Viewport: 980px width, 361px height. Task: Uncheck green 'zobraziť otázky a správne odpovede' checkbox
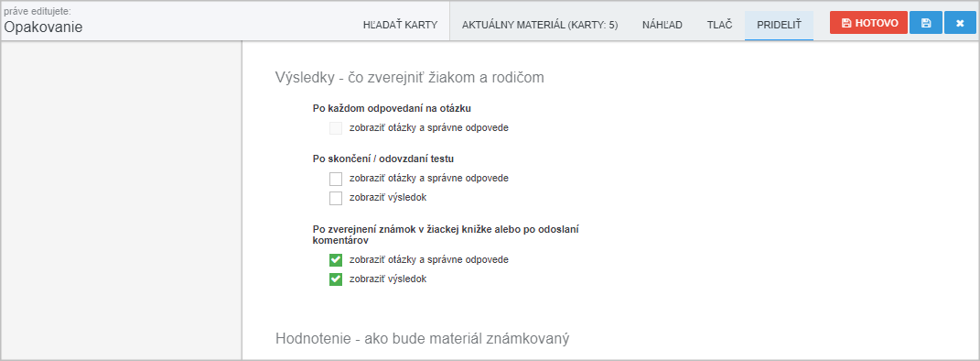[336, 259]
